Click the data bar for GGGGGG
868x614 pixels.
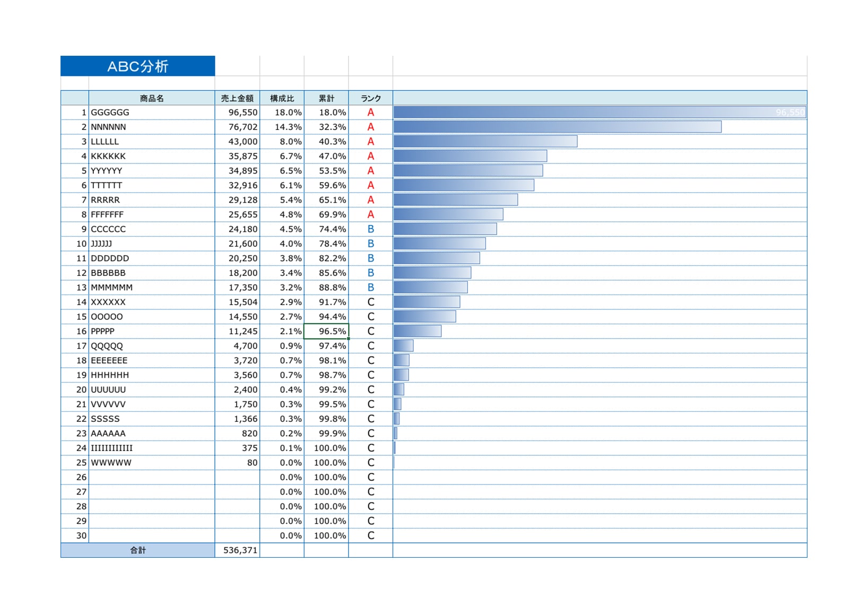[600, 113]
